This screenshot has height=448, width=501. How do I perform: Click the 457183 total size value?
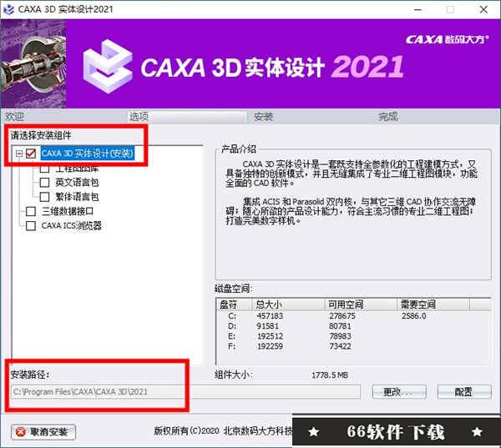(270, 316)
